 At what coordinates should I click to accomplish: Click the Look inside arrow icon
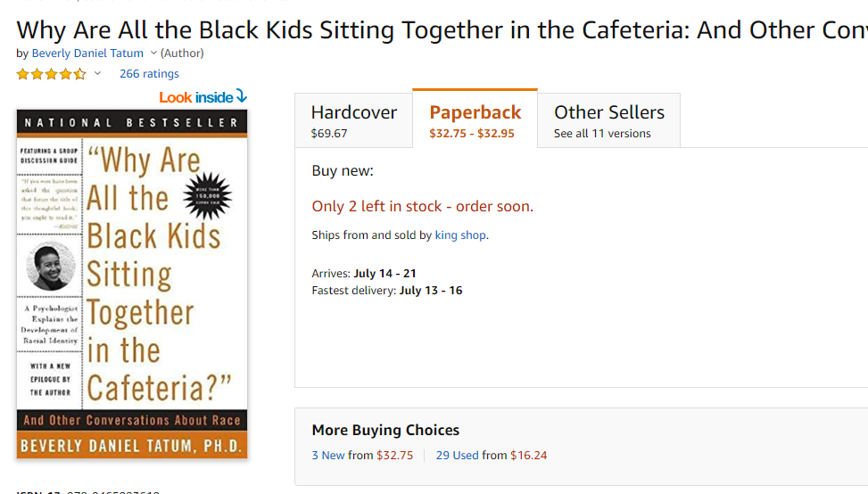pos(242,96)
